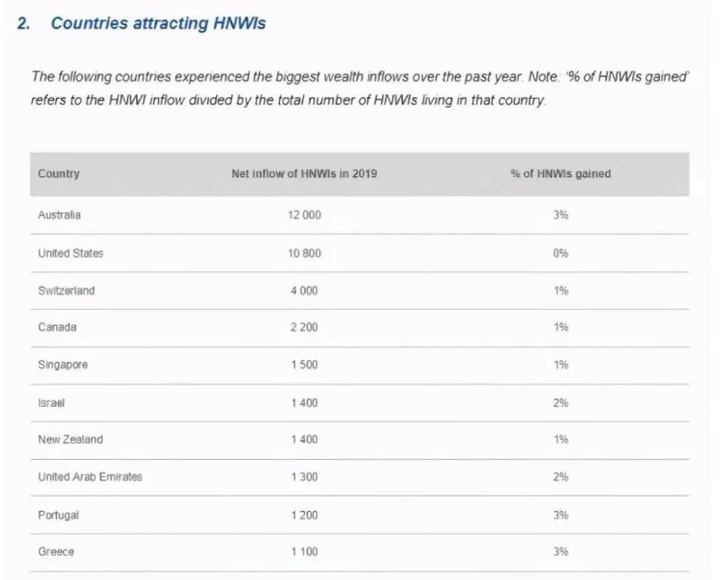Select the Australia row label
728x580 pixels.
pyautogui.click(x=59, y=215)
